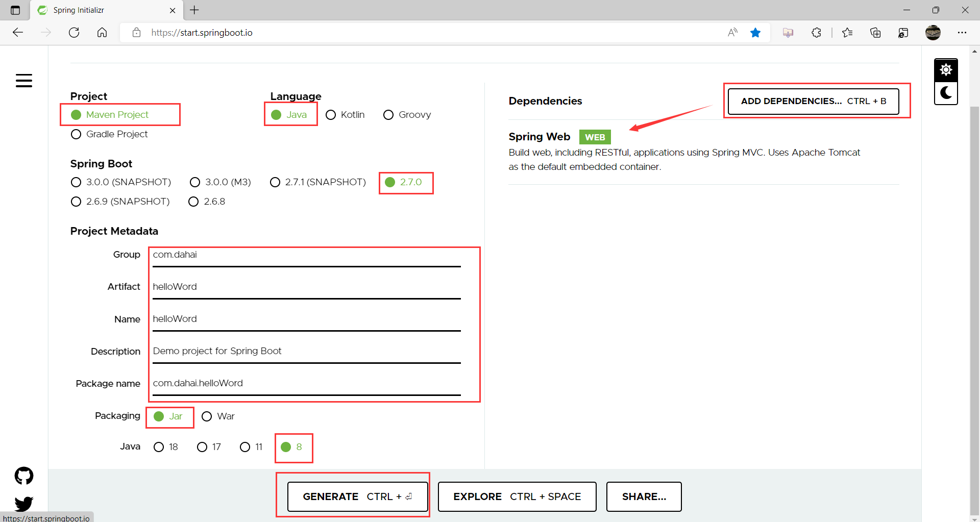Click the green WEB tag
The width and height of the screenshot is (980, 522).
coord(595,137)
